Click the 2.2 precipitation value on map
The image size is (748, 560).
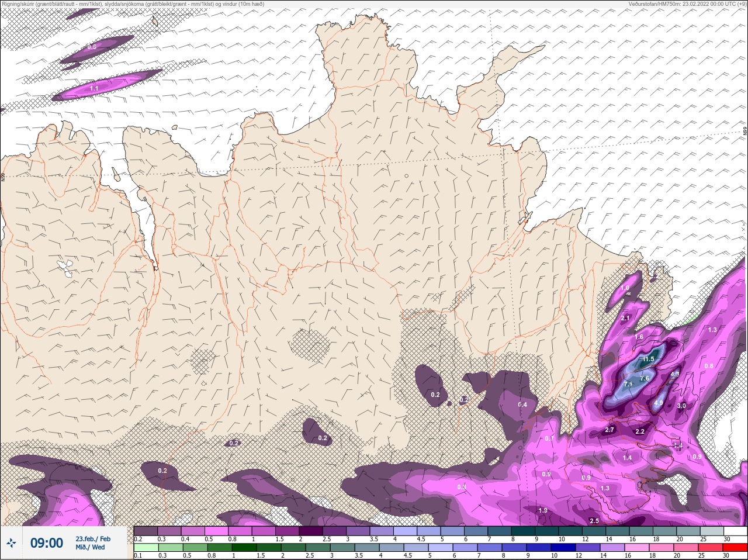[x=640, y=431]
